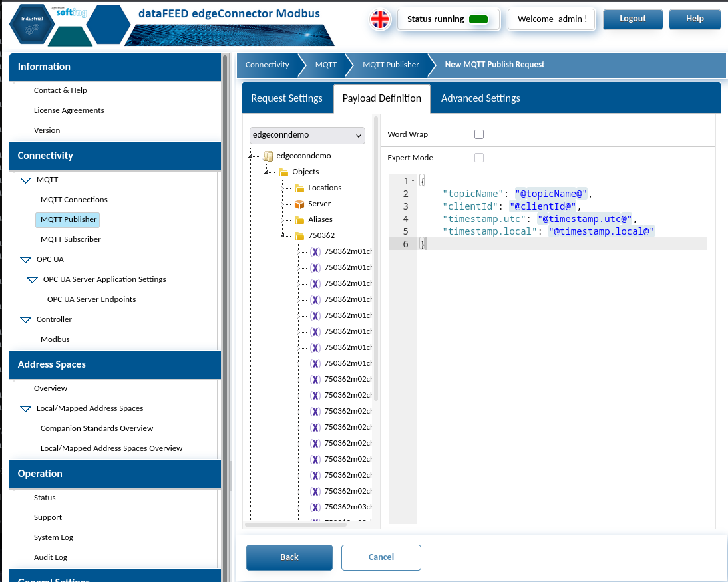Go to Connectivity in the breadcrumb
Screen dimensions: 728x582
(x=268, y=65)
